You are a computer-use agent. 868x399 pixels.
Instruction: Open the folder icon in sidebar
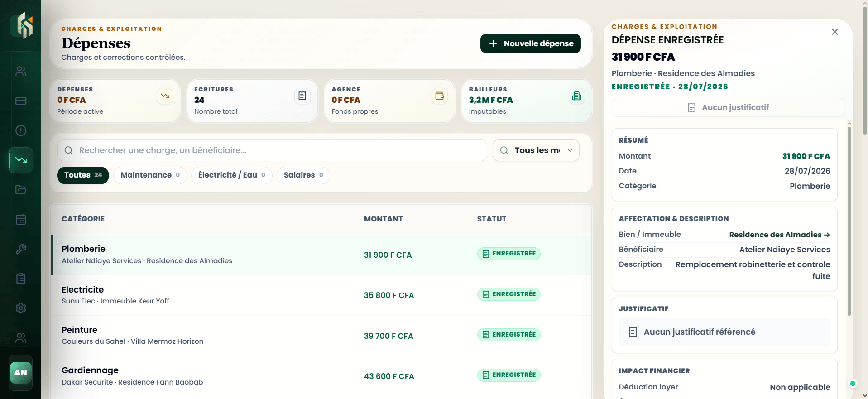click(x=21, y=190)
